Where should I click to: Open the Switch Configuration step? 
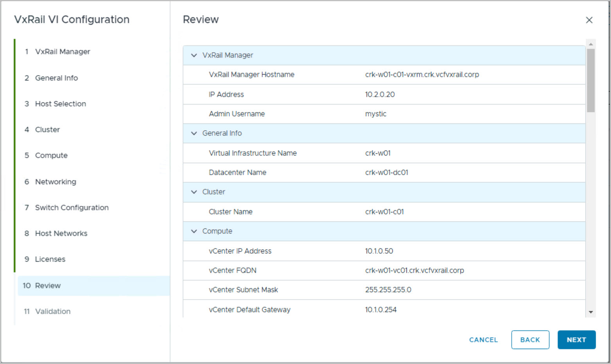72,208
